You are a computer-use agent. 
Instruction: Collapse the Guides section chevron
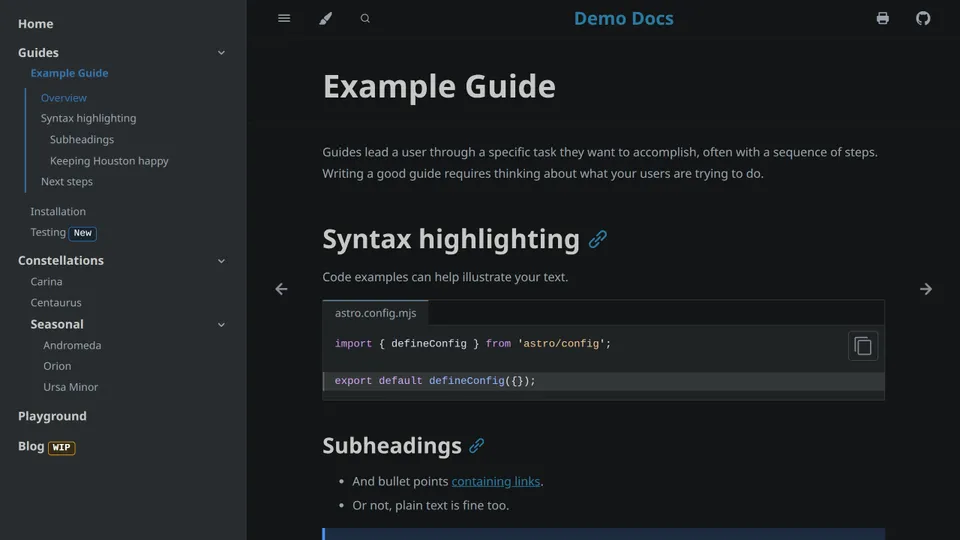[221, 53]
